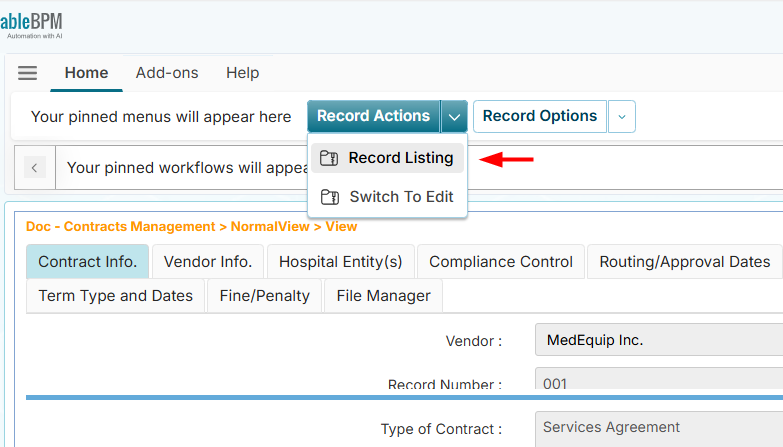Select Record Listing from the menu
Image resolution: width=783 pixels, height=447 pixels.
(x=400, y=158)
